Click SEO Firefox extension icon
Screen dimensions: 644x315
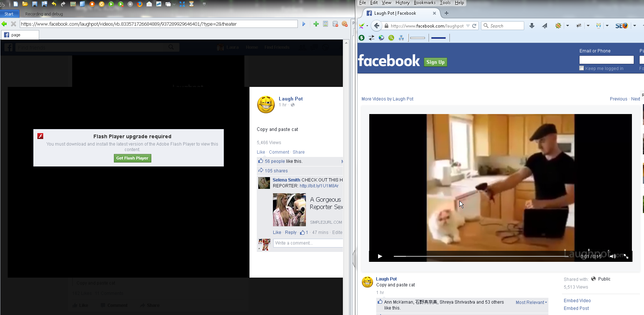click(621, 26)
